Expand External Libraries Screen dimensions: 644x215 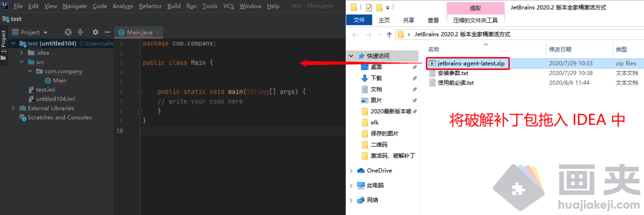[x=13, y=108]
